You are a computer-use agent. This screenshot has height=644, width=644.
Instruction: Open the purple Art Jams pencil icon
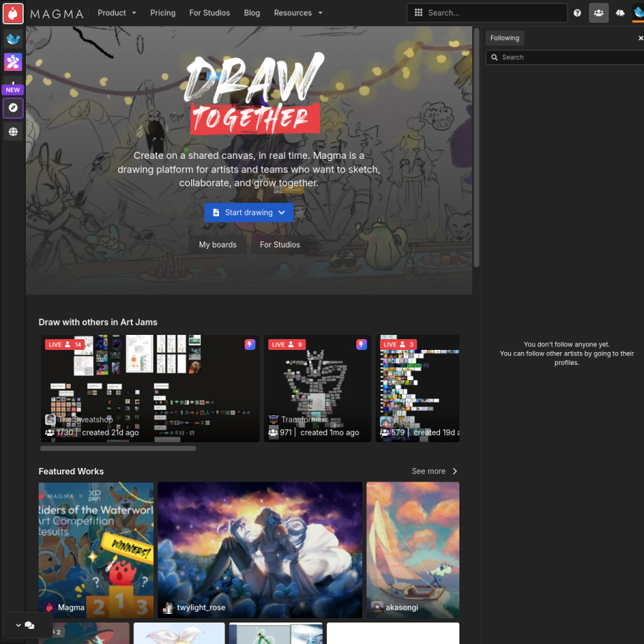[x=13, y=62]
